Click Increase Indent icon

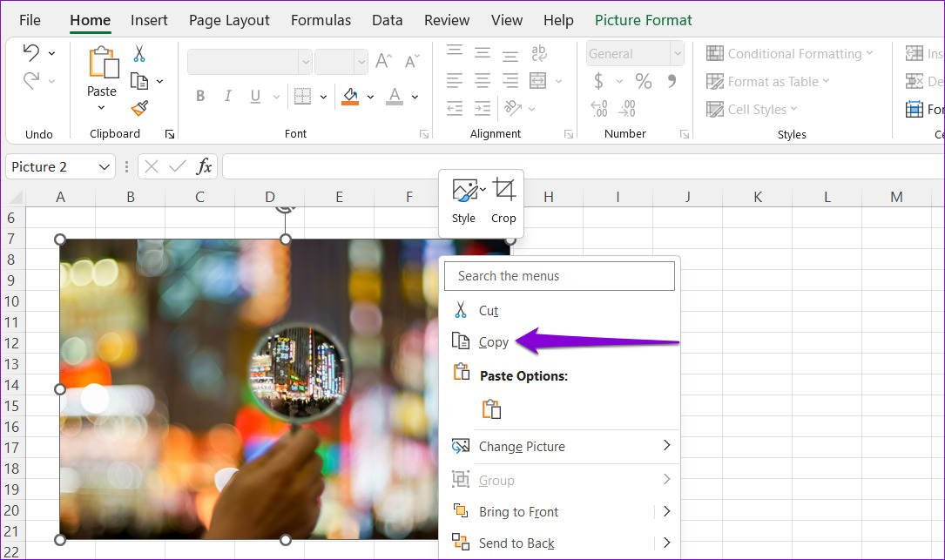(x=483, y=109)
